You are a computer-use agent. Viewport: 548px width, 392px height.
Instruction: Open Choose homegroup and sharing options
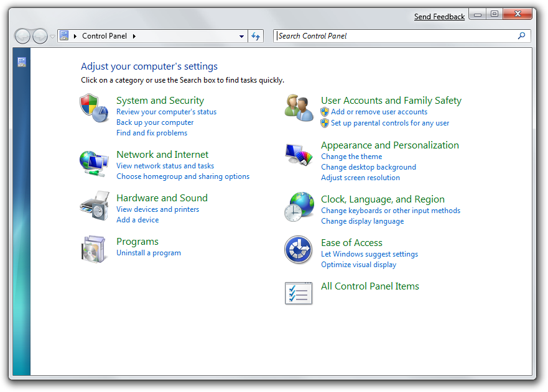click(183, 176)
